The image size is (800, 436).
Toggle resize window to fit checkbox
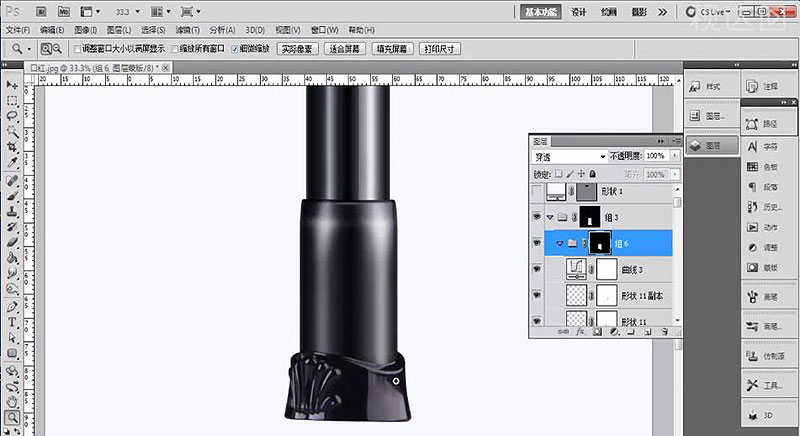[x=78, y=49]
